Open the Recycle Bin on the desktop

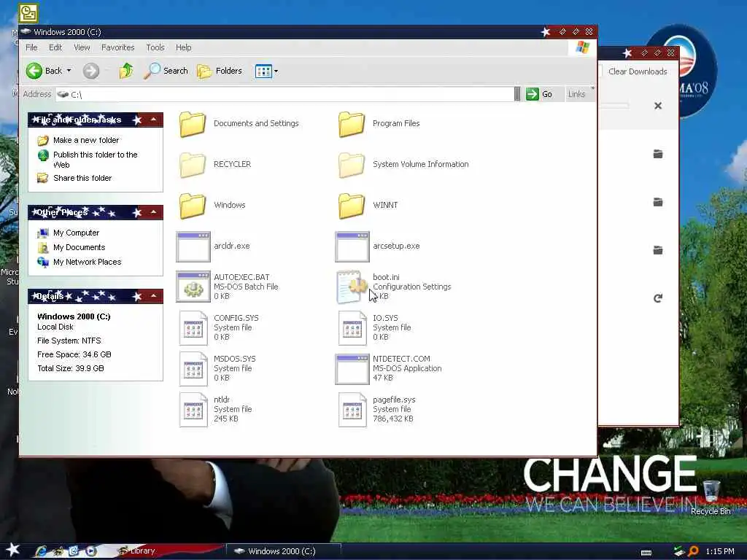click(711, 498)
